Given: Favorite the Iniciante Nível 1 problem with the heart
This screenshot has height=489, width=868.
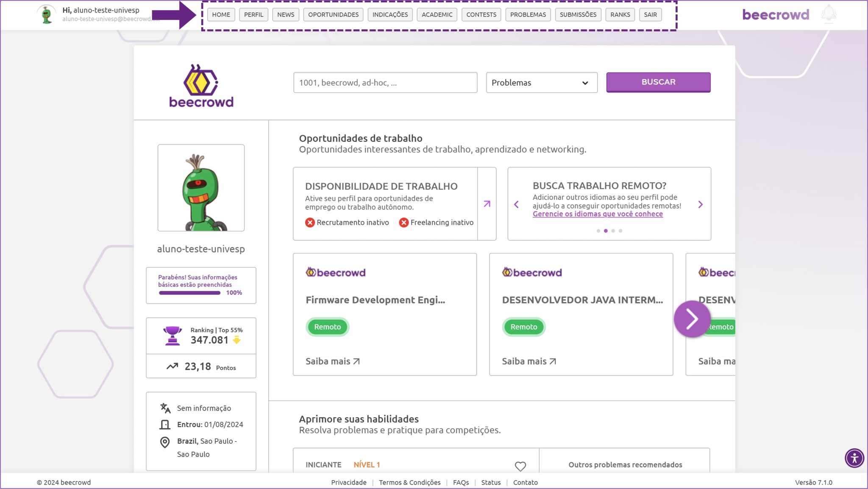Looking at the screenshot, I should 520,466.
